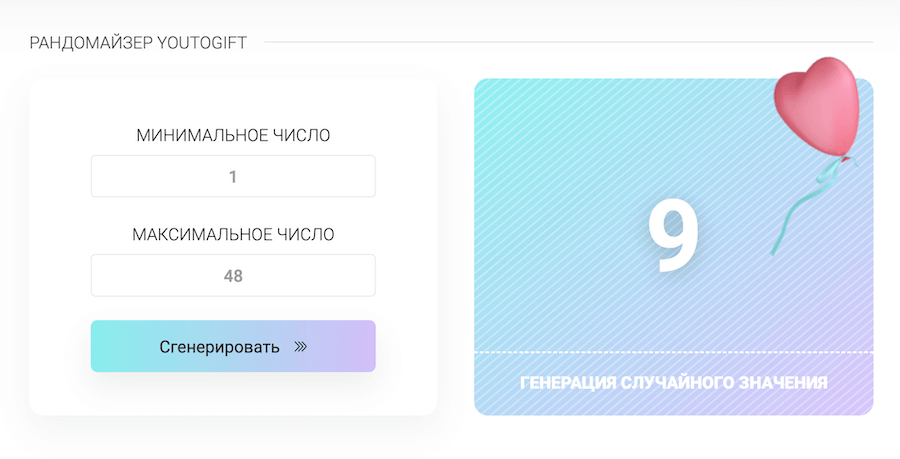900x459 pixels.
Task: Click the МИНИМАЛЬНОЕ ЧИСЛО label
Action: 233,135
